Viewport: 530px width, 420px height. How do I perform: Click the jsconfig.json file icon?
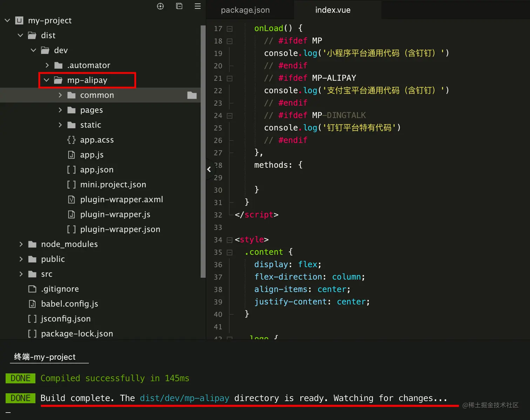tap(32, 319)
